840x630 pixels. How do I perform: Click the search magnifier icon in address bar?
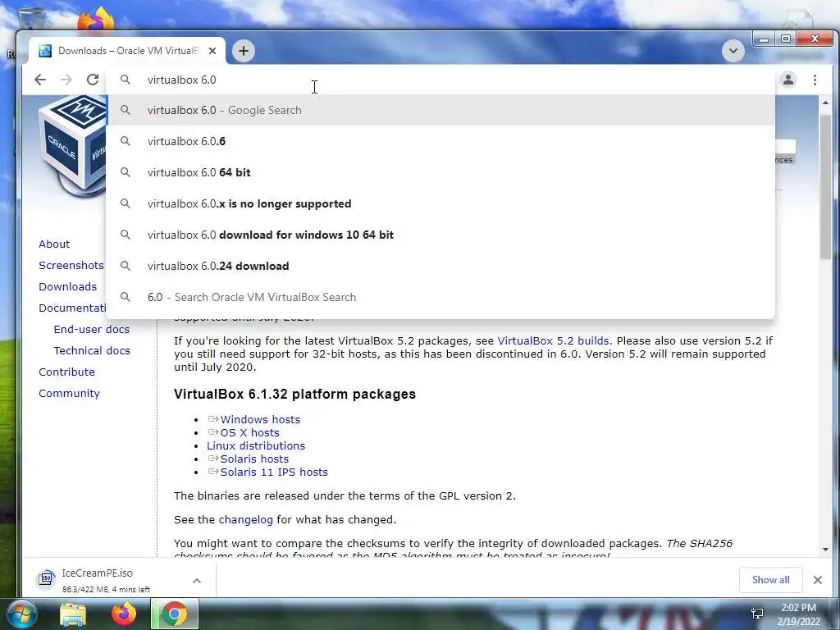point(126,80)
